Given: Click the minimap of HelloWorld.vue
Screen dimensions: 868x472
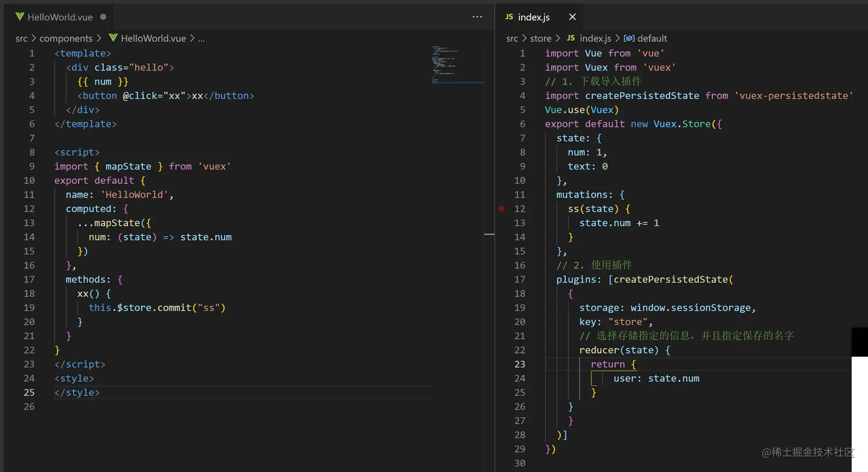Looking at the screenshot, I should pyautogui.click(x=457, y=64).
